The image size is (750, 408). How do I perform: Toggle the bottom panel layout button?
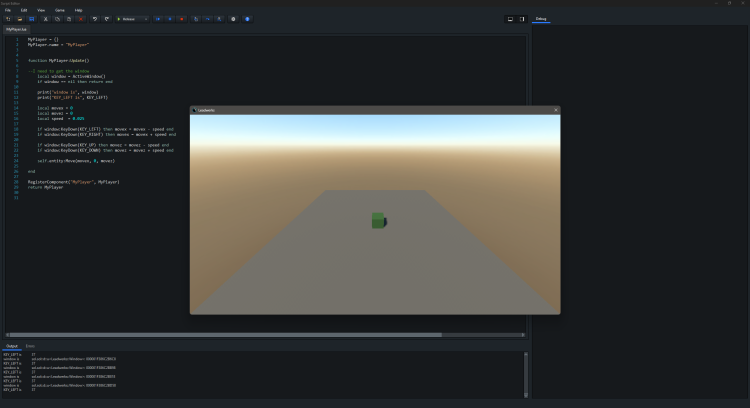(x=510, y=19)
